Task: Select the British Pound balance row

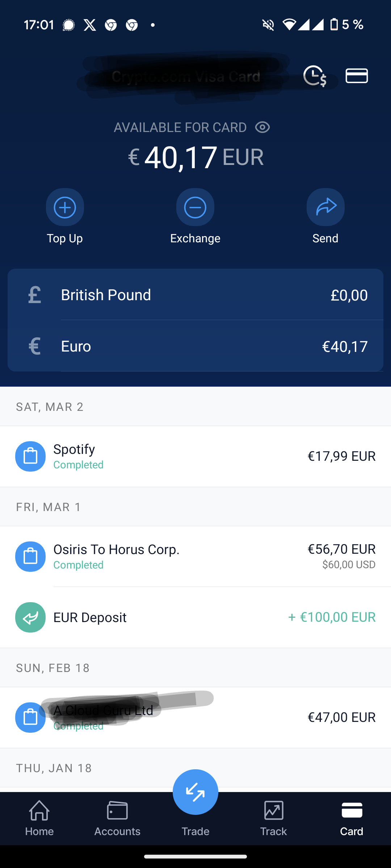Action: coord(195,295)
